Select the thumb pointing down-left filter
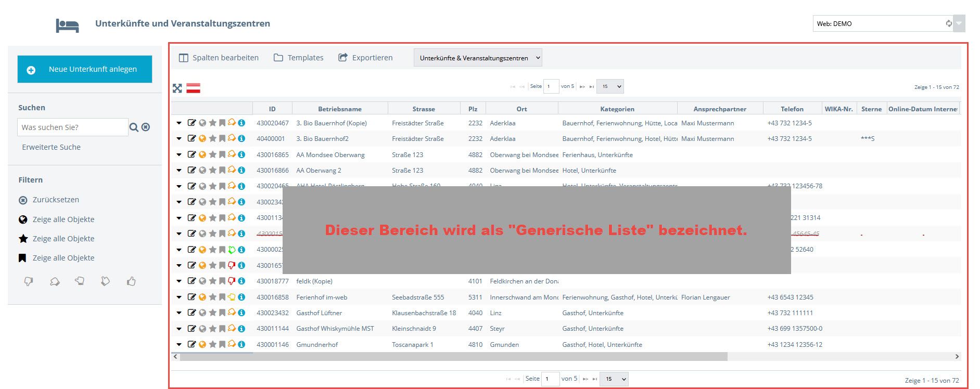The height and width of the screenshot is (389, 980). coord(55,281)
